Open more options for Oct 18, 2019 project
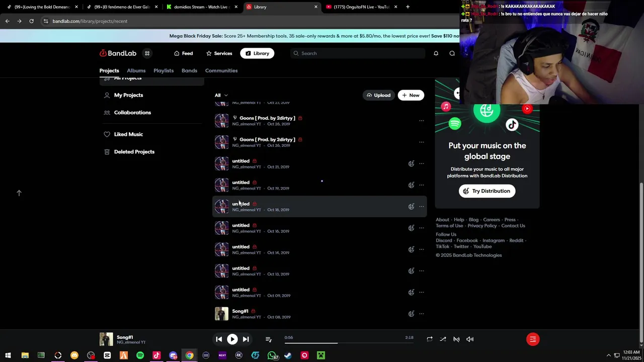The width and height of the screenshot is (644, 362). point(422,207)
